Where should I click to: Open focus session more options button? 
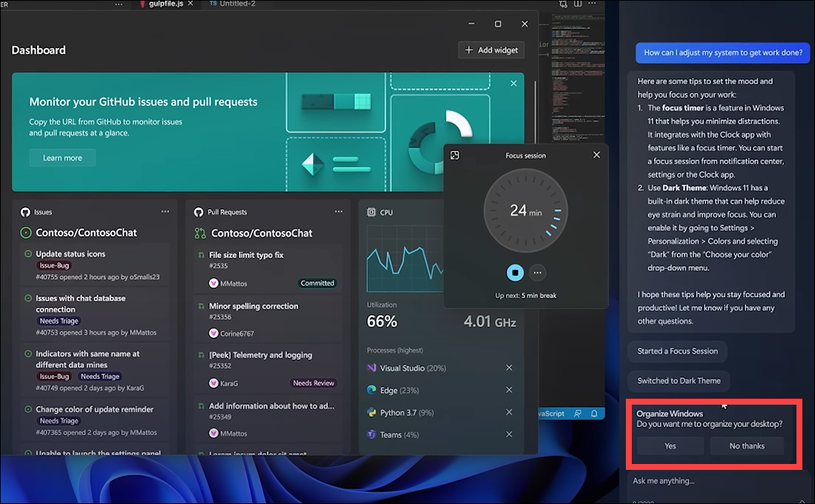pos(538,272)
